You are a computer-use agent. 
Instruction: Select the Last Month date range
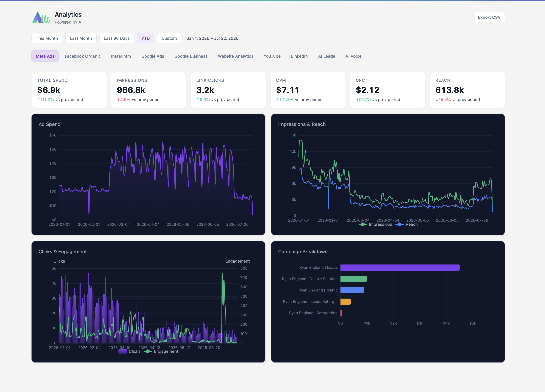click(x=81, y=38)
